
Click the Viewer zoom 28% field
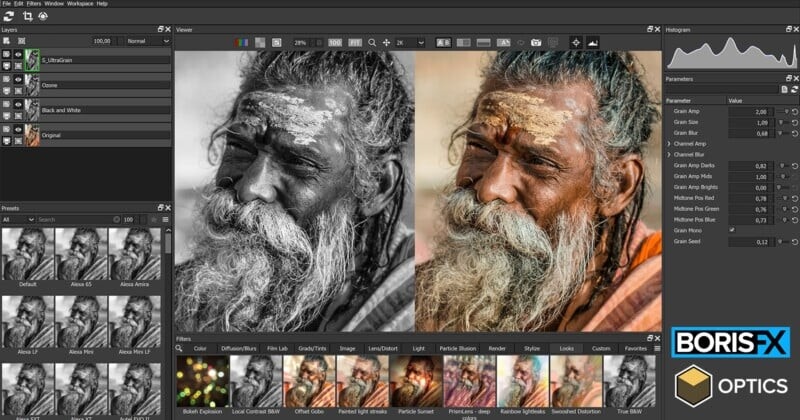click(302, 43)
